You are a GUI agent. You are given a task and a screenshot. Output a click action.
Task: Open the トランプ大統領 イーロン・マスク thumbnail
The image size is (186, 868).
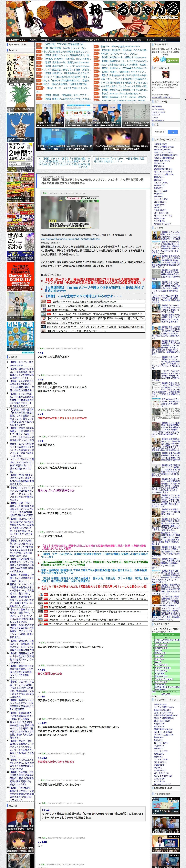50,116
